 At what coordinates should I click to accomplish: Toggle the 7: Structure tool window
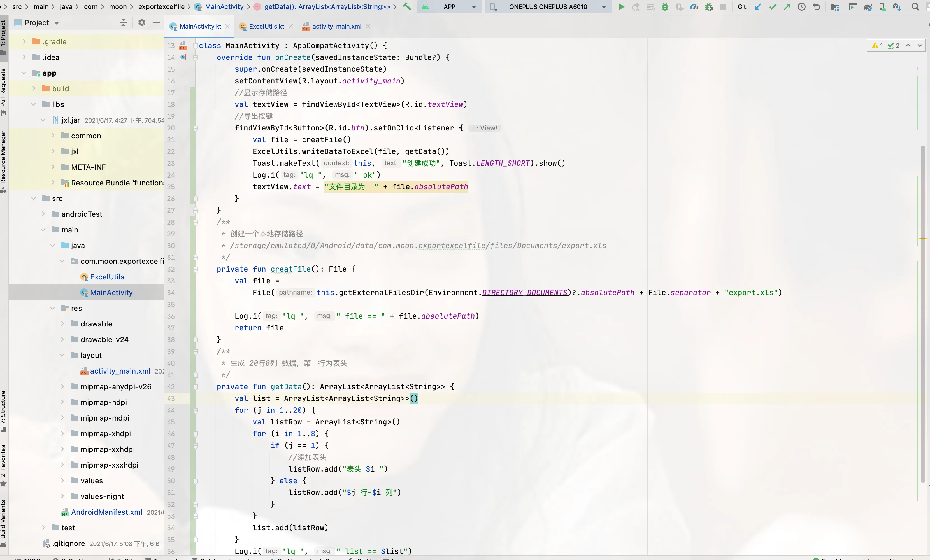tap(3, 411)
